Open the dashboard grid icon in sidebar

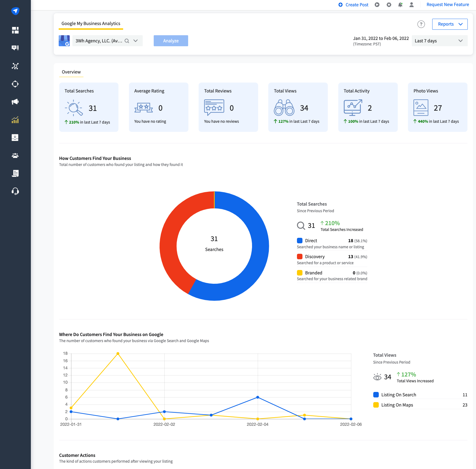coord(15,30)
